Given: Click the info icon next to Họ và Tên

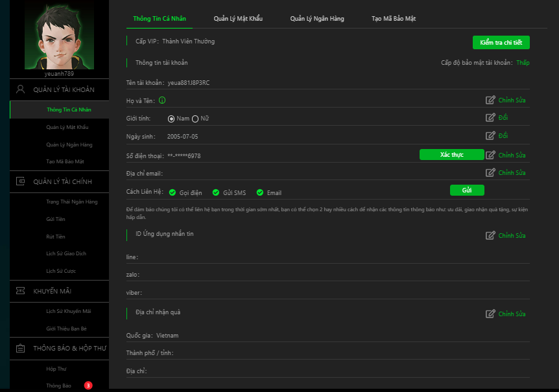Looking at the screenshot, I should (162, 100).
